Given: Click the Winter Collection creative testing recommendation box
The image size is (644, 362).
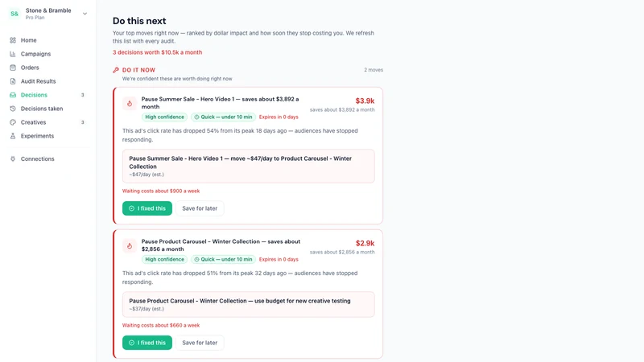Looking at the screenshot, I should pos(249,304).
